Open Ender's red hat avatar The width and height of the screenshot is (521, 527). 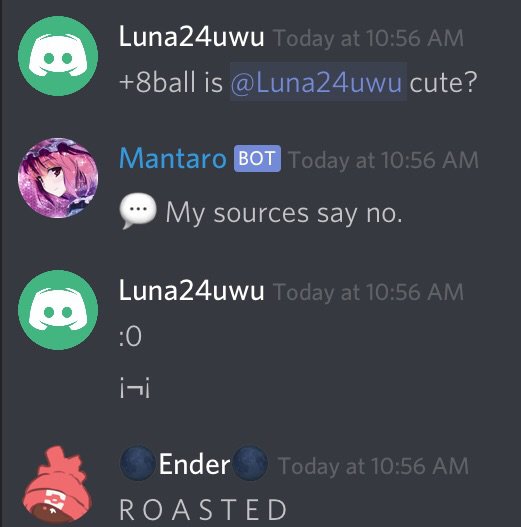(x=57, y=484)
